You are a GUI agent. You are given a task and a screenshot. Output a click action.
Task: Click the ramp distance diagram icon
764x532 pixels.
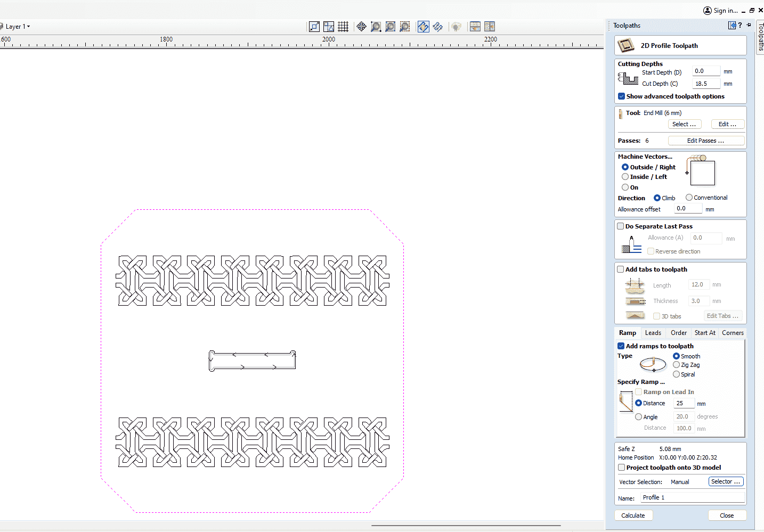click(626, 401)
